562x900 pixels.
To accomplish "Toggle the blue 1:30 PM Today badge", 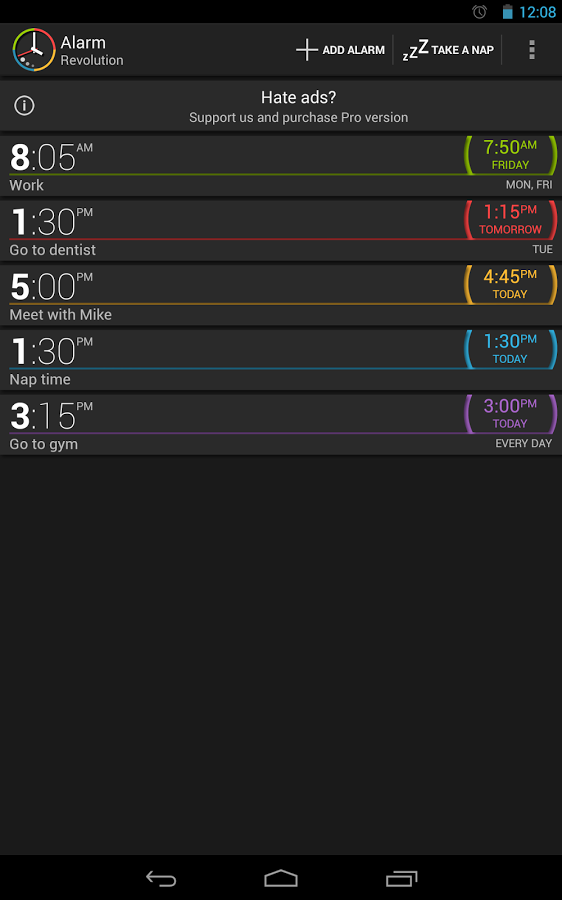I will coord(510,349).
